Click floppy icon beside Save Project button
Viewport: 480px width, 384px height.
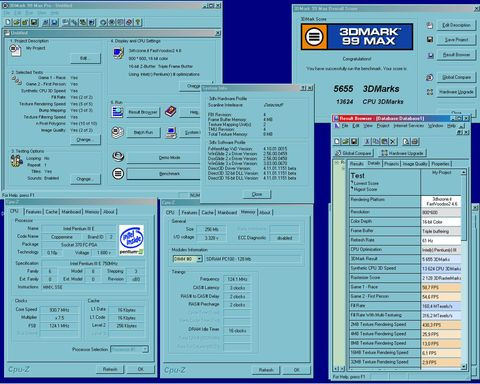click(x=430, y=40)
